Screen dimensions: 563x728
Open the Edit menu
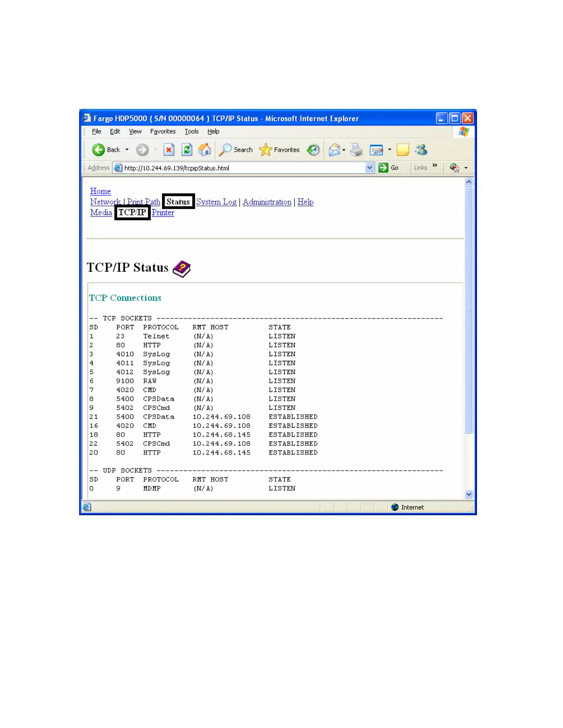click(115, 131)
